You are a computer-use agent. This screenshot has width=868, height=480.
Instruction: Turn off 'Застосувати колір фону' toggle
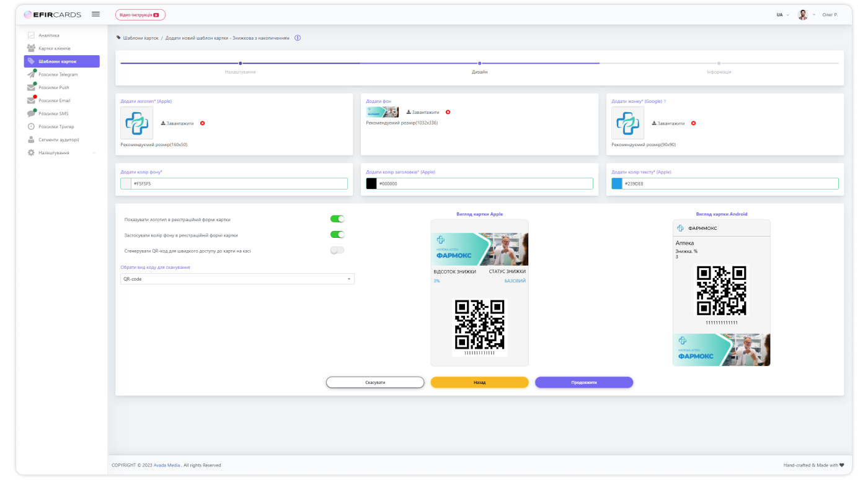pyautogui.click(x=337, y=234)
